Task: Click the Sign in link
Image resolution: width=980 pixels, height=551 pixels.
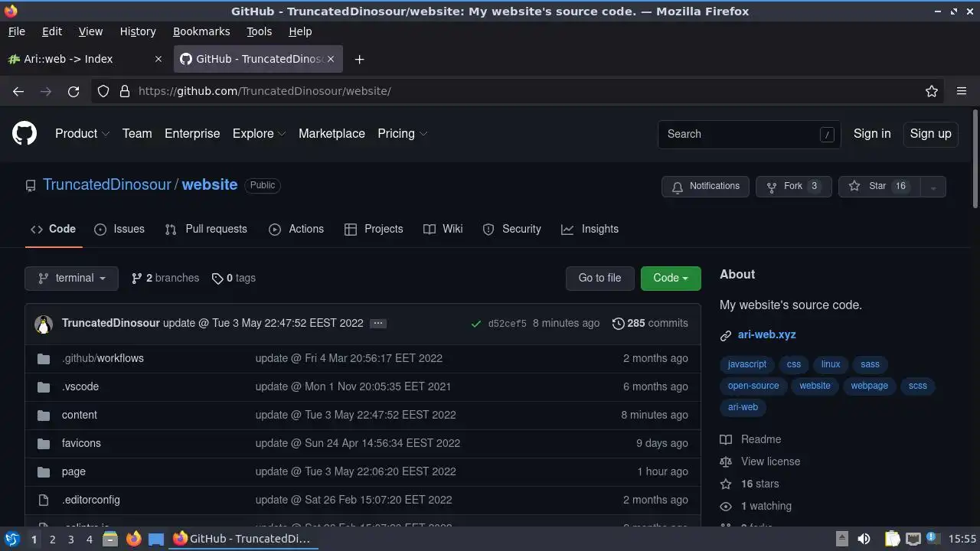Action: coord(872,133)
